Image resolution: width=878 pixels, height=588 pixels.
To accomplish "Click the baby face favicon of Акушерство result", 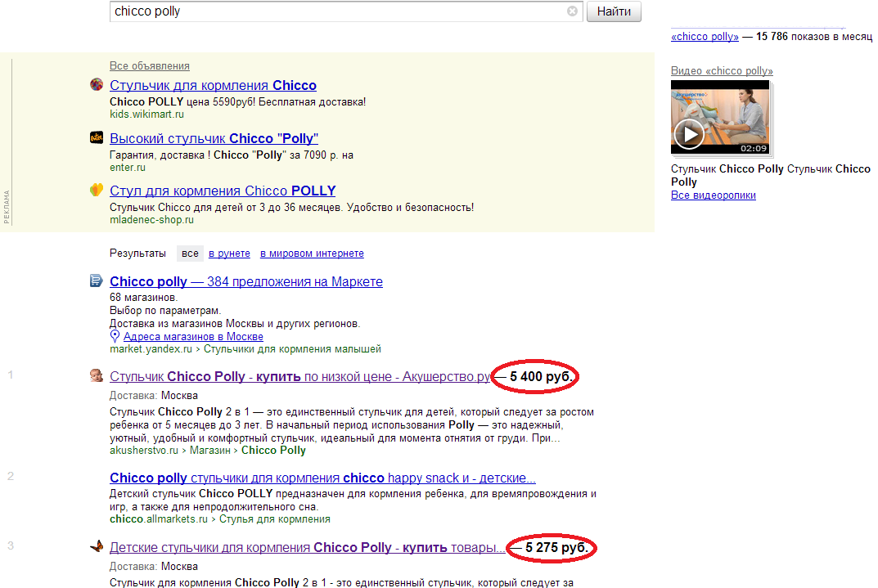I will click(x=97, y=375).
